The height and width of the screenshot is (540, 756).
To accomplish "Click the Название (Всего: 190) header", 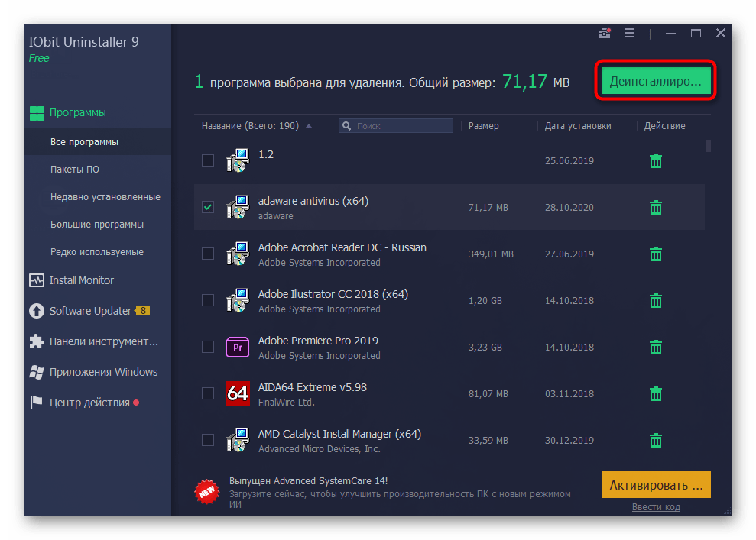I will [x=250, y=126].
